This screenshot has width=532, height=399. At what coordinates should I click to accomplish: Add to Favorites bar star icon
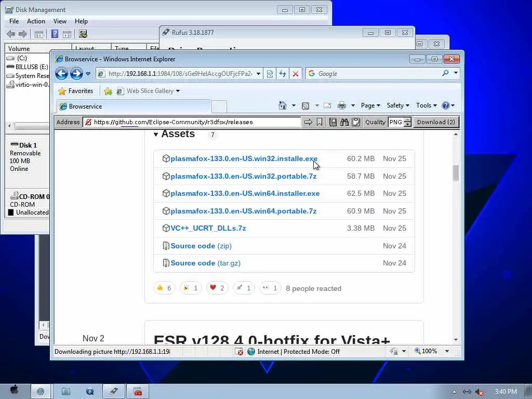[x=108, y=91]
